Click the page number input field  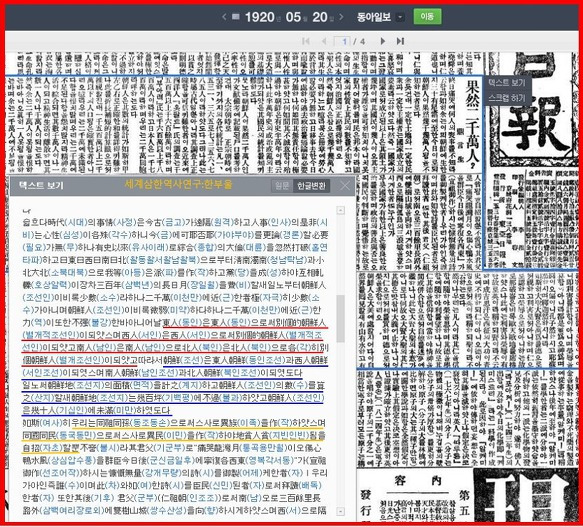coord(343,41)
